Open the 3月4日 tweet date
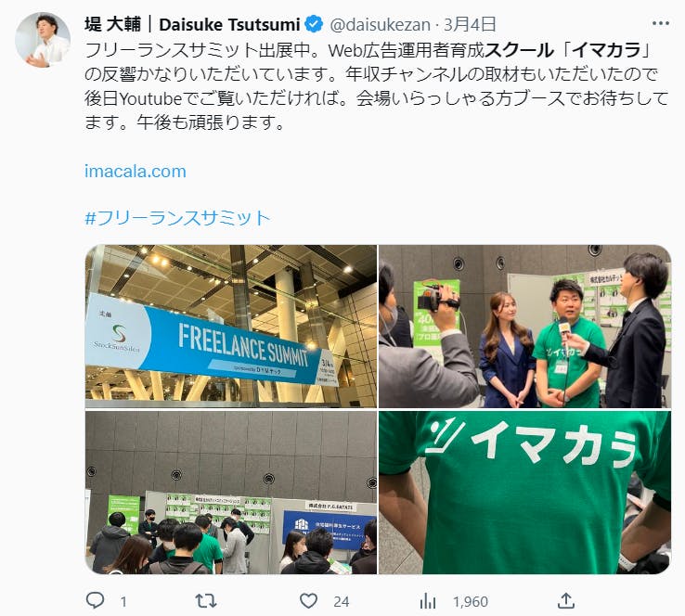 tap(470, 24)
